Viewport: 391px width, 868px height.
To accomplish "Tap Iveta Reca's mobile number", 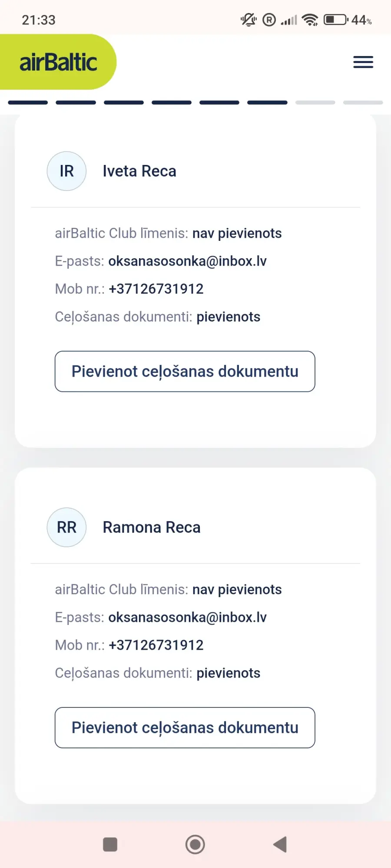I will [x=156, y=289].
